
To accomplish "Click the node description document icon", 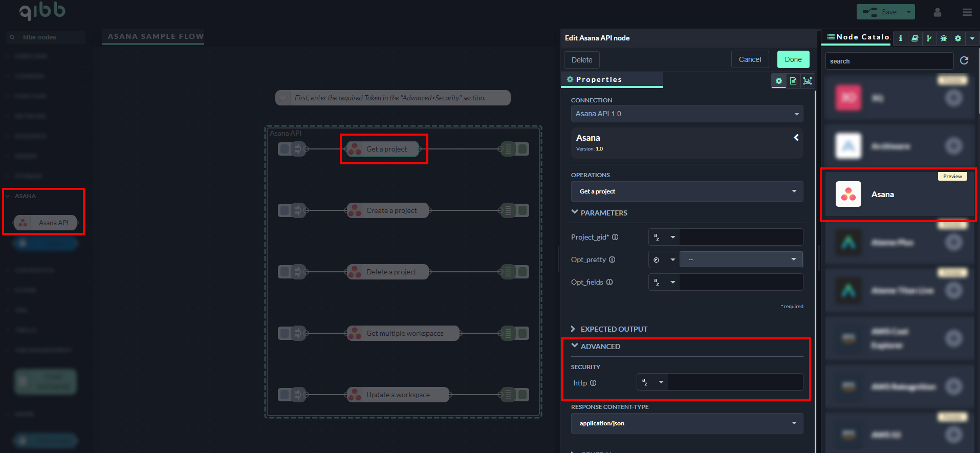I will (x=793, y=81).
